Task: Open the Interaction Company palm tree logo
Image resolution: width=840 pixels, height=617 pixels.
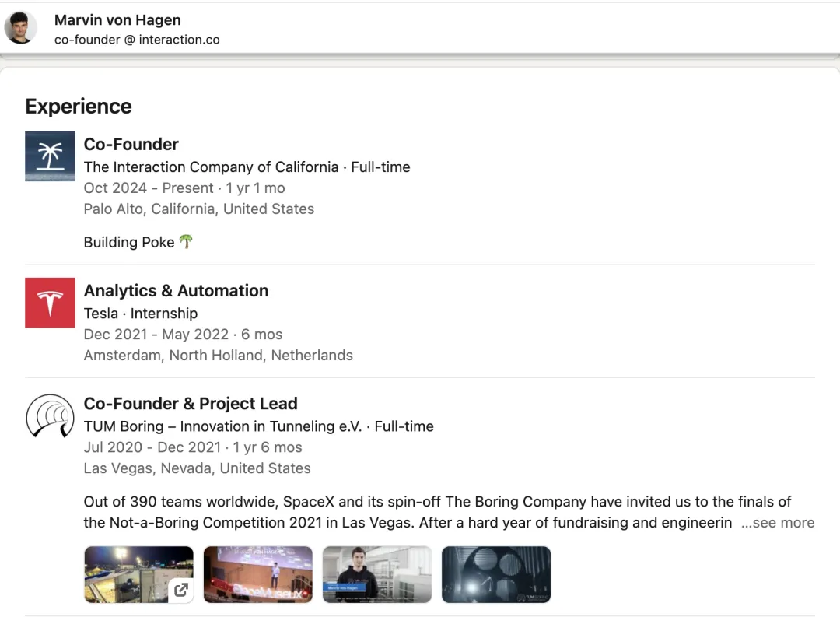Action: pos(50,156)
